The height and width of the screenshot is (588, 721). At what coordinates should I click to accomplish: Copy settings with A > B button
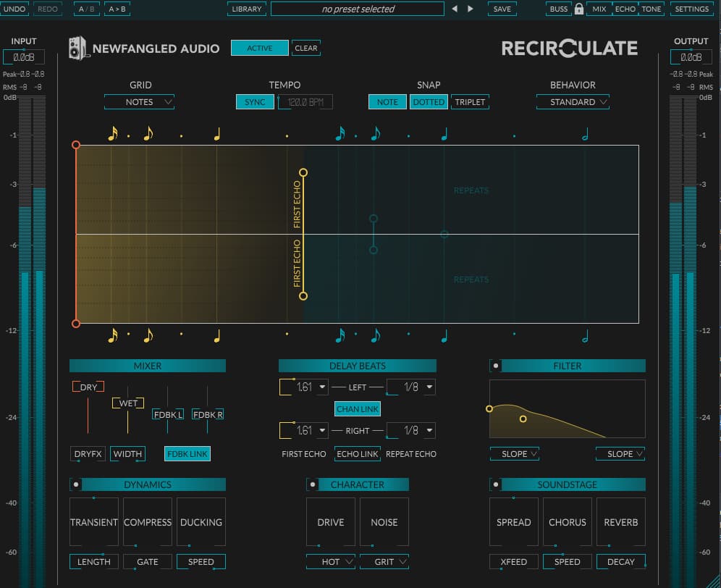(117, 9)
